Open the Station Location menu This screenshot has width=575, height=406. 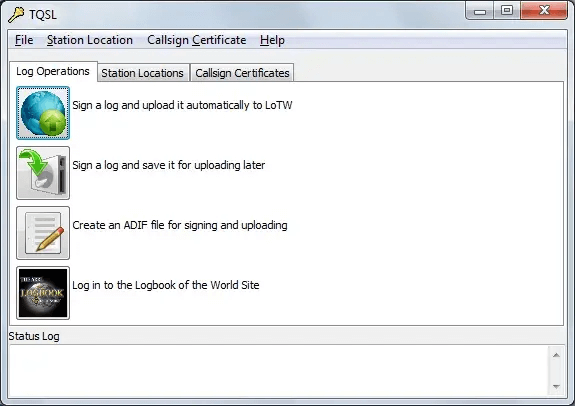90,40
